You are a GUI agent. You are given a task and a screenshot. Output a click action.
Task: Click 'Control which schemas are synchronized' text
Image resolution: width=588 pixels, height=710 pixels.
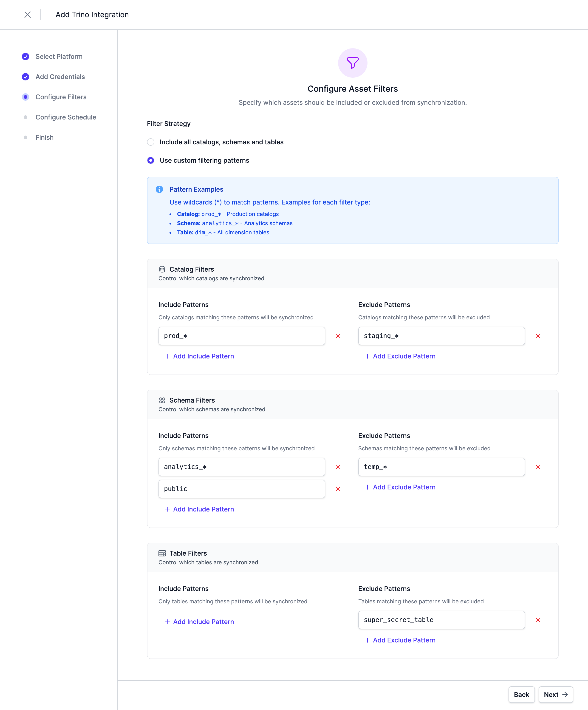coord(212,409)
